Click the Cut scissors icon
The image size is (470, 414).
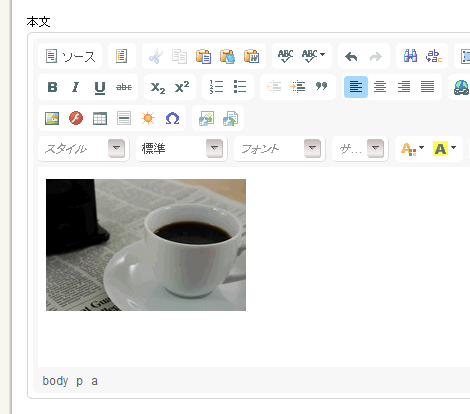155,56
